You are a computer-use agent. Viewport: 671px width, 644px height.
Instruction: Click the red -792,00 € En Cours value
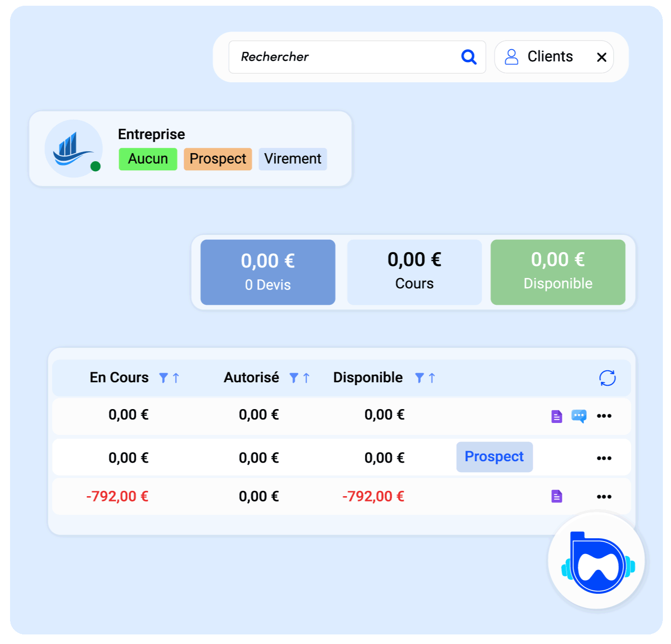tap(117, 497)
